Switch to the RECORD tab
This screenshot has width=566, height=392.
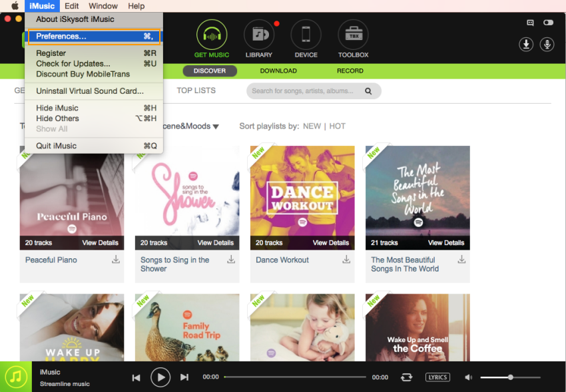tap(350, 71)
